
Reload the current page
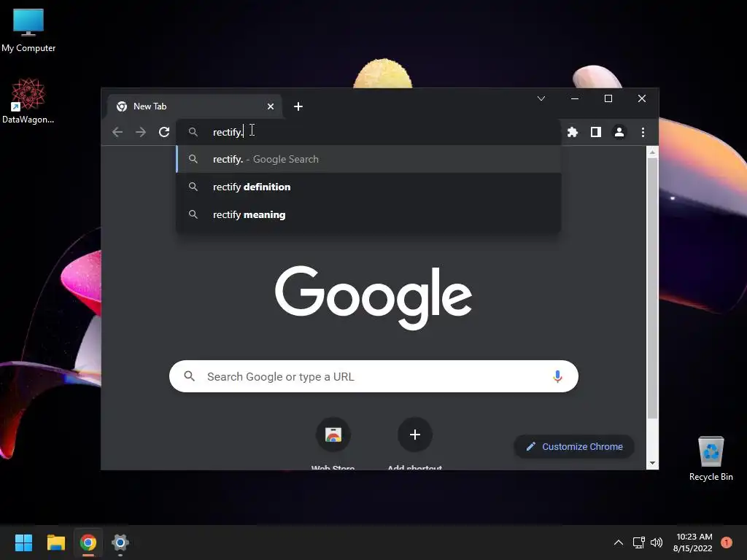(164, 132)
